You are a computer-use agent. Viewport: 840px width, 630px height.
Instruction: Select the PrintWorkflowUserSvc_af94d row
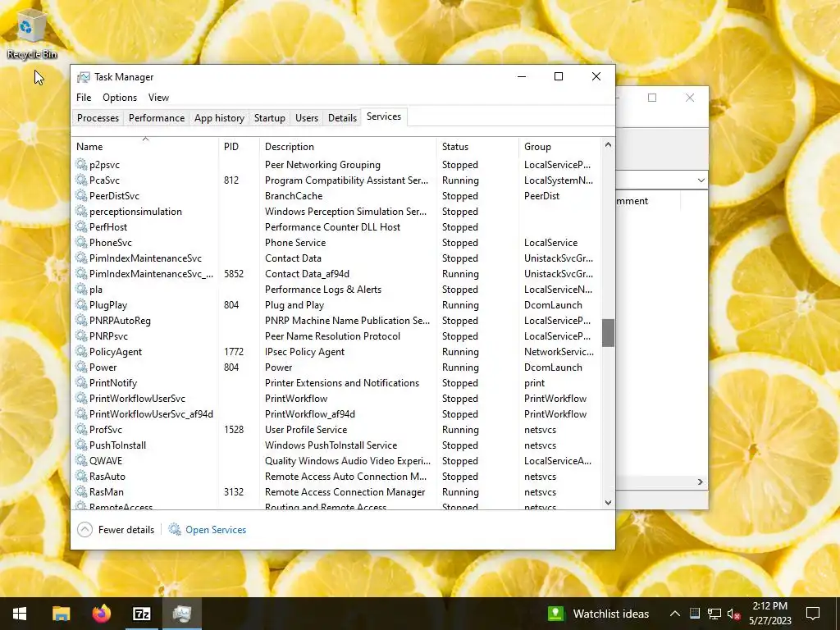tap(336, 413)
